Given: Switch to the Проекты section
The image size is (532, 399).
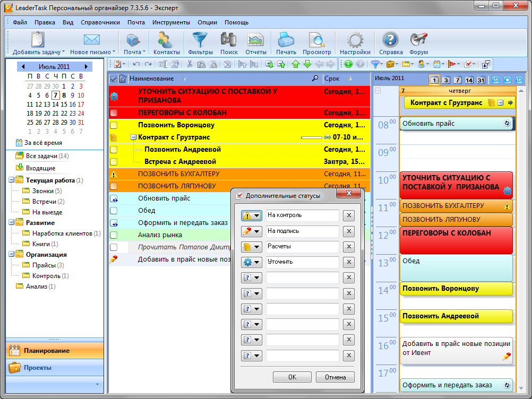Looking at the screenshot, I should (55, 368).
